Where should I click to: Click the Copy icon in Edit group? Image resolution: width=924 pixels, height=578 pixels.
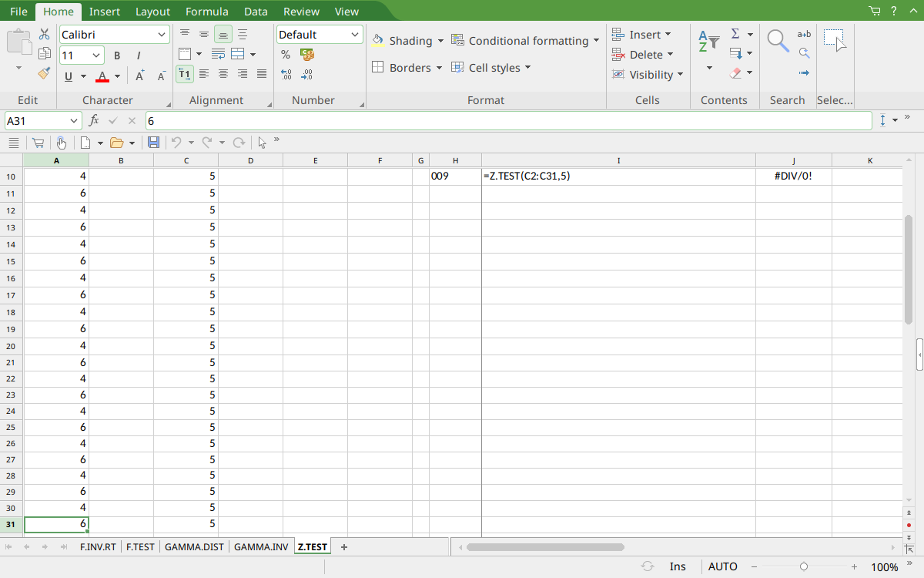click(45, 54)
